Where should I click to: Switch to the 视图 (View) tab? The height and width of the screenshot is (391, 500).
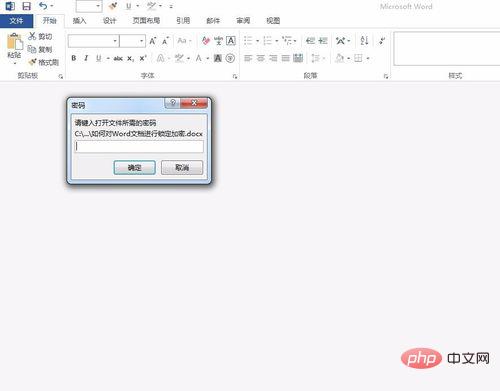tap(273, 21)
